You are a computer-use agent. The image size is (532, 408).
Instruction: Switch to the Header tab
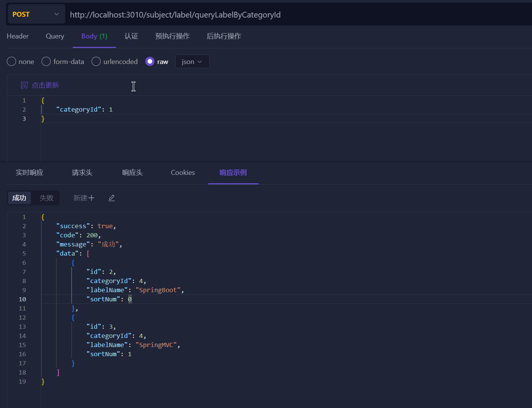click(x=18, y=36)
